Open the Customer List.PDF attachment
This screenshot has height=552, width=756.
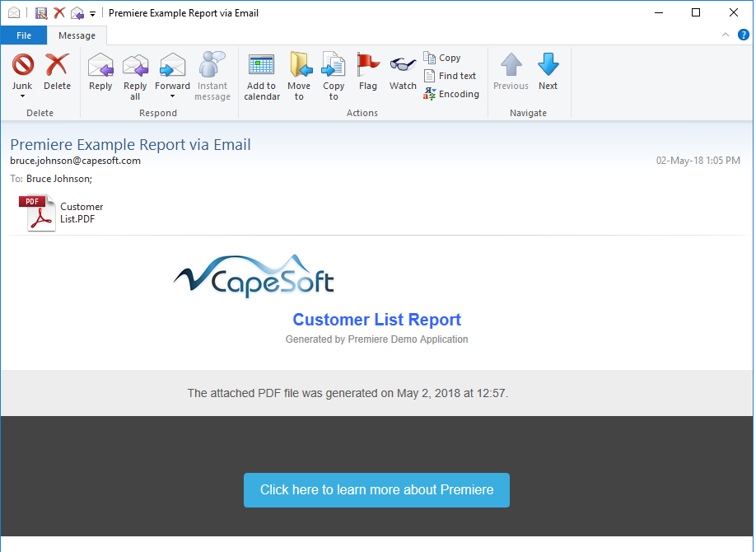[x=61, y=213]
